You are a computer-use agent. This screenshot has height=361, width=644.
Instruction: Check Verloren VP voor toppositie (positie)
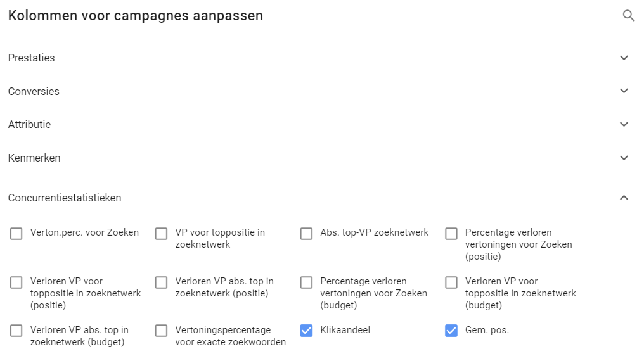(16, 282)
